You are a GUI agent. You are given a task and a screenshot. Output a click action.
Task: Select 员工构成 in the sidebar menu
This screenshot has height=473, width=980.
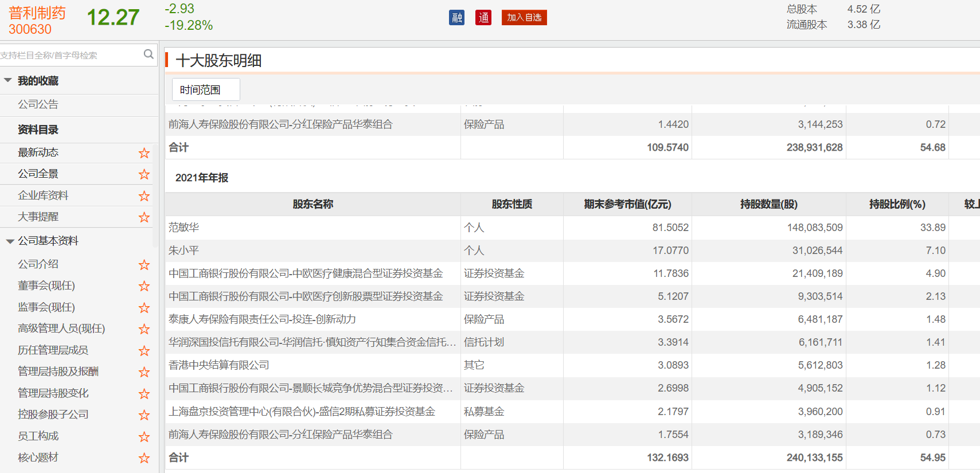tap(38, 436)
